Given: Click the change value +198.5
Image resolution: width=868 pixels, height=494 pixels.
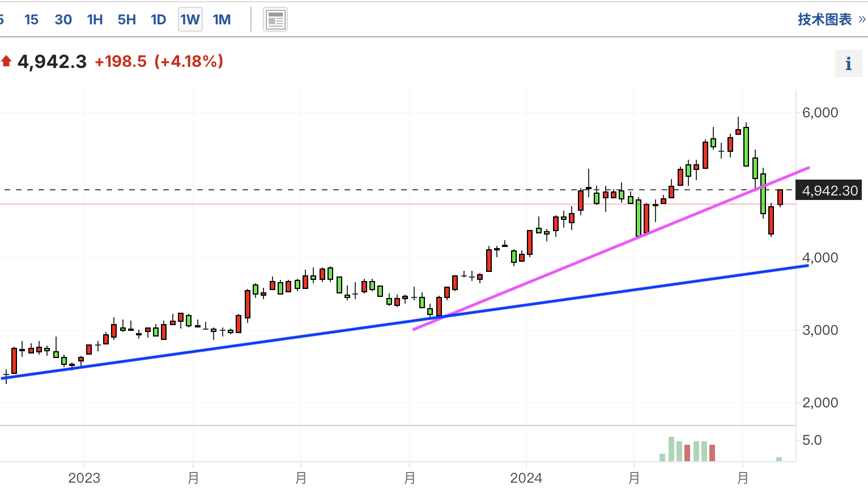Looking at the screenshot, I should click(121, 61).
